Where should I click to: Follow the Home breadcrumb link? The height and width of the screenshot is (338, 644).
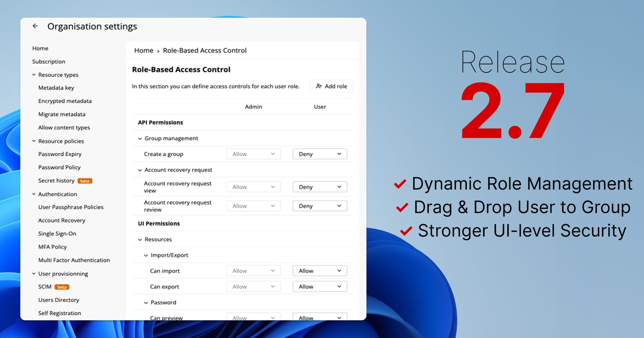(x=144, y=50)
